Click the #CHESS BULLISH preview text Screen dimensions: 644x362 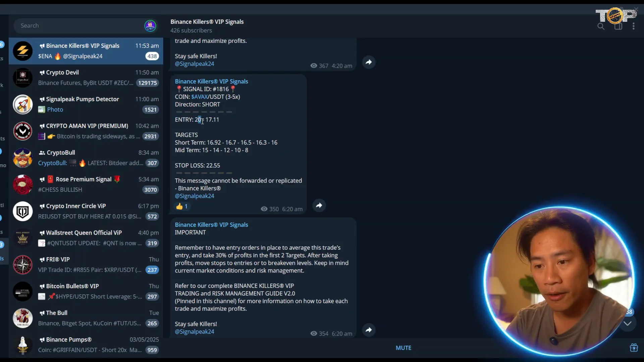tap(60, 190)
